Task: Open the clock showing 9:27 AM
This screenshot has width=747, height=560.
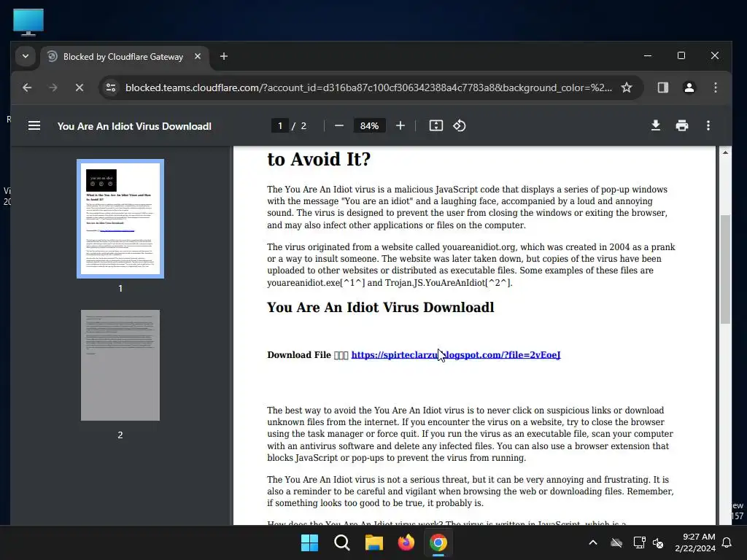Action: tap(695, 542)
